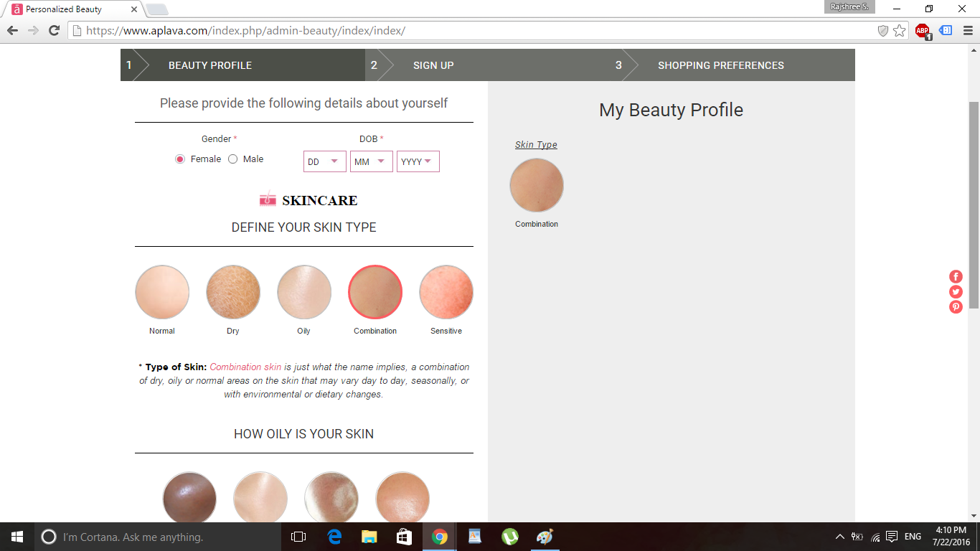Select the Female gender option

[180, 159]
